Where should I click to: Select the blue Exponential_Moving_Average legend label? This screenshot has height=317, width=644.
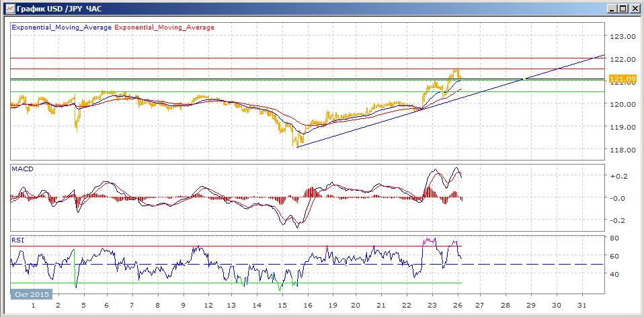click(x=62, y=28)
